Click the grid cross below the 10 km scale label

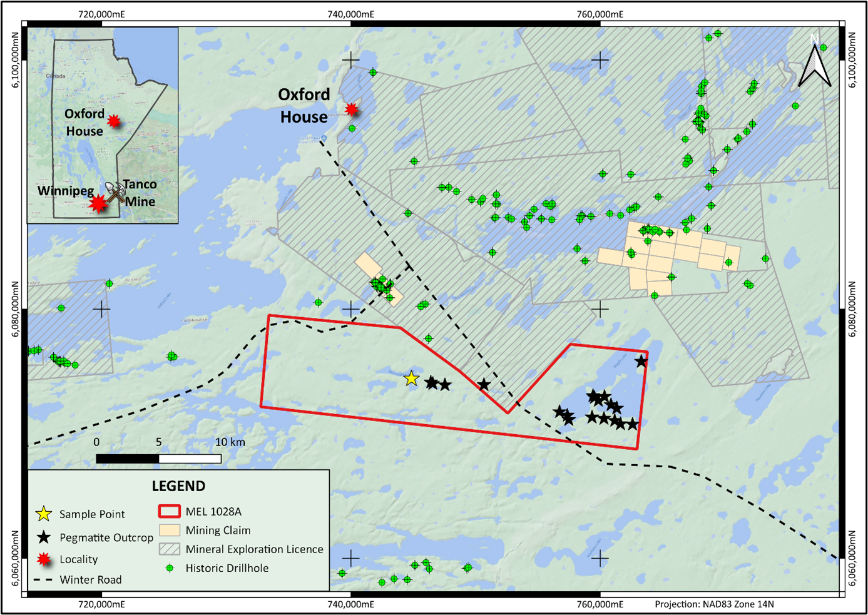(x=351, y=558)
